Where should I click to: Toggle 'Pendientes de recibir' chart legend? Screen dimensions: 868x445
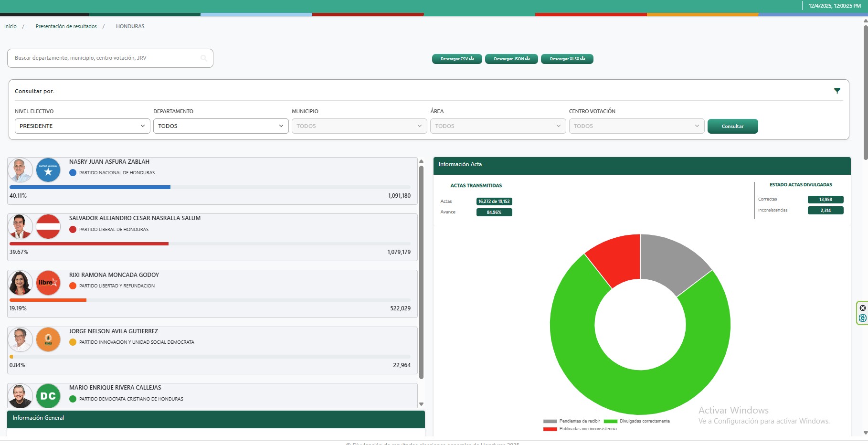572,421
